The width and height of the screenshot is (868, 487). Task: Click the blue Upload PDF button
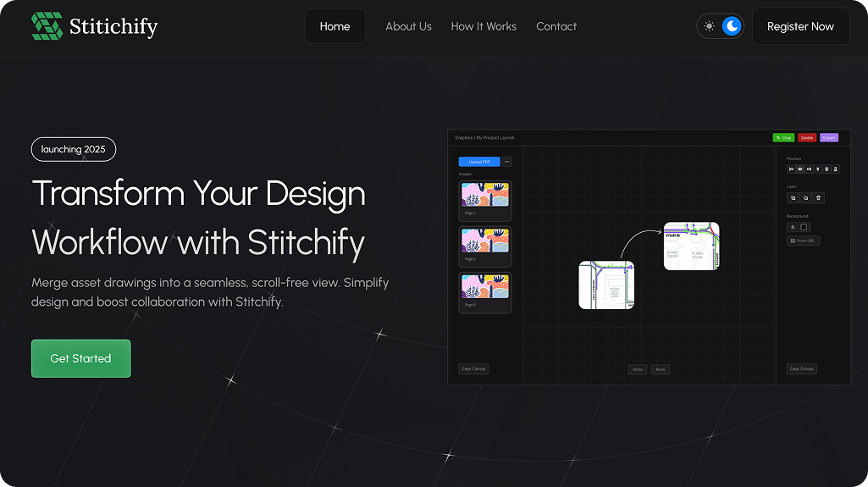coord(478,162)
